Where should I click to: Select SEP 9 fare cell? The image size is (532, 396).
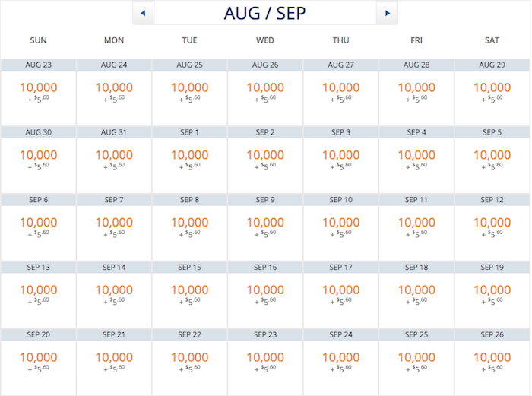pos(265,227)
